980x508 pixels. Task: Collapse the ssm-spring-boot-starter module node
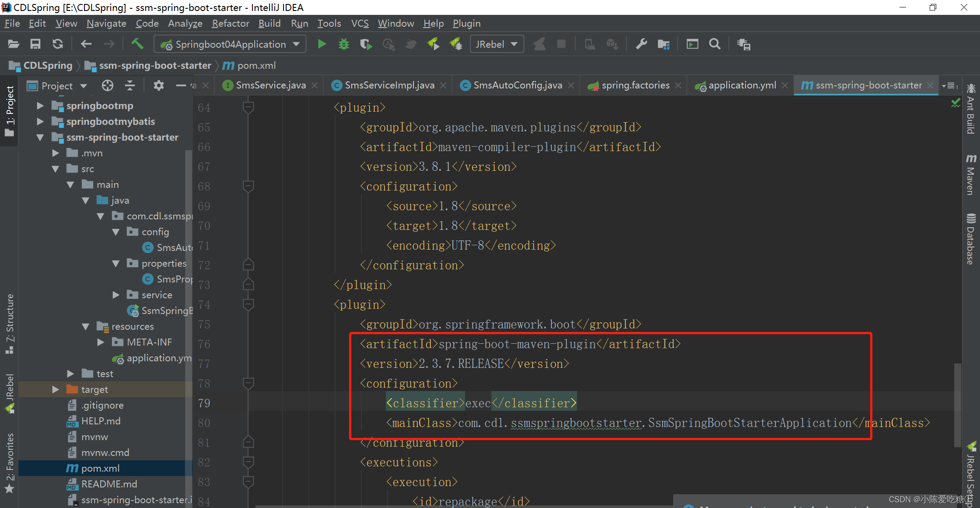pos(40,138)
